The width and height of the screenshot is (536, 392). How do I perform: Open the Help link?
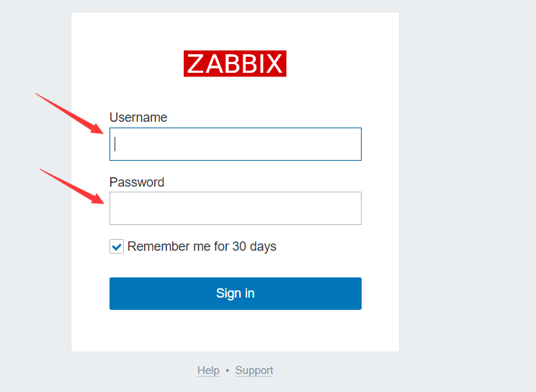(208, 370)
